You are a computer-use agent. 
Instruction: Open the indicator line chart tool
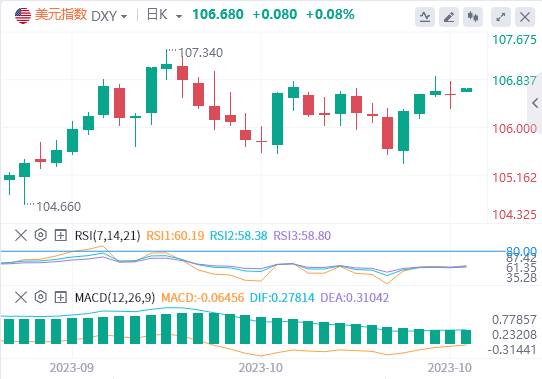coord(425,17)
